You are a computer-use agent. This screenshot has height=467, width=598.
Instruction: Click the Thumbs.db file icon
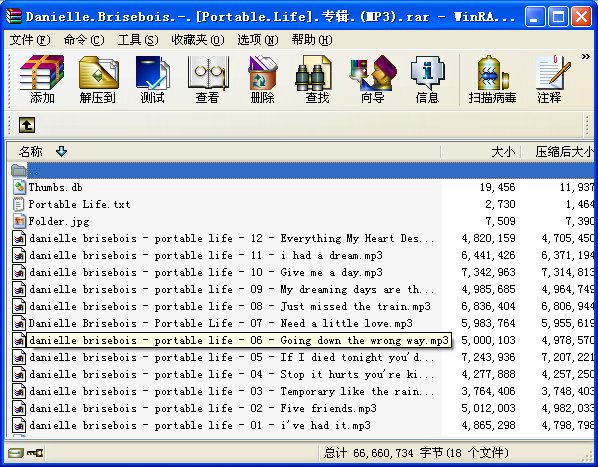(x=19, y=187)
